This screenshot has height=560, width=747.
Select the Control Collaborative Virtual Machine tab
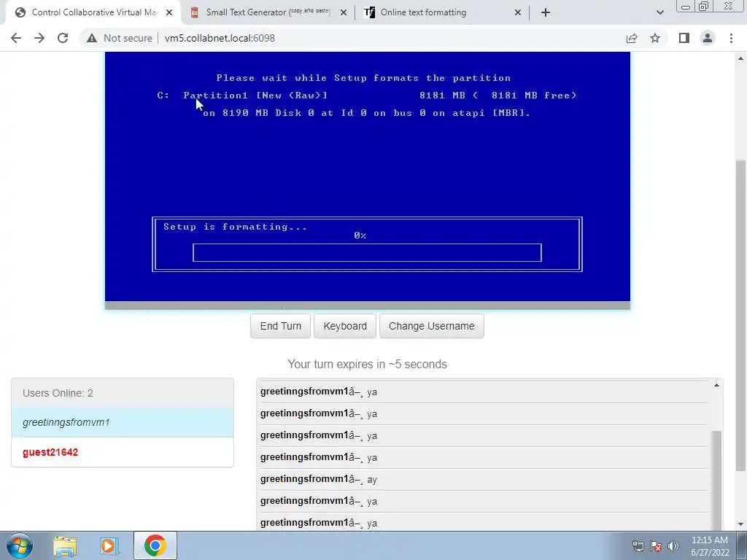[93, 12]
